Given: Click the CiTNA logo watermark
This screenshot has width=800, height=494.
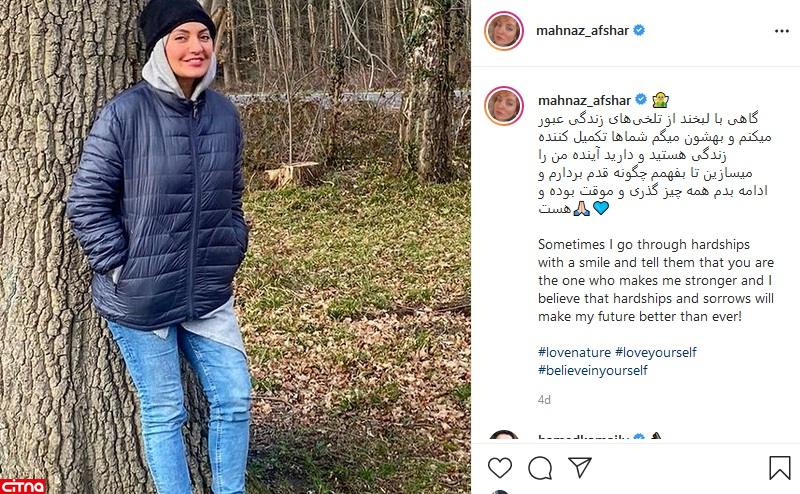Looking at the screenshot, I should [x=23, y=486].
